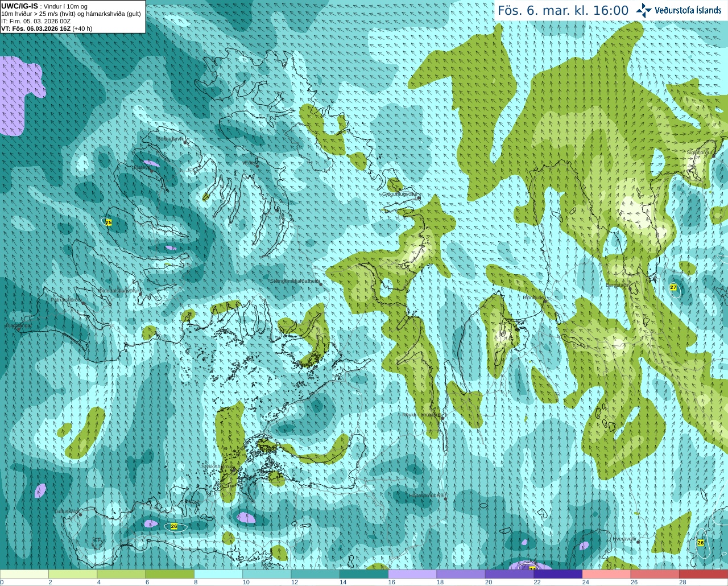
Task: Click the Steingrímsfjarðarheiði station label
Action: 295,281
